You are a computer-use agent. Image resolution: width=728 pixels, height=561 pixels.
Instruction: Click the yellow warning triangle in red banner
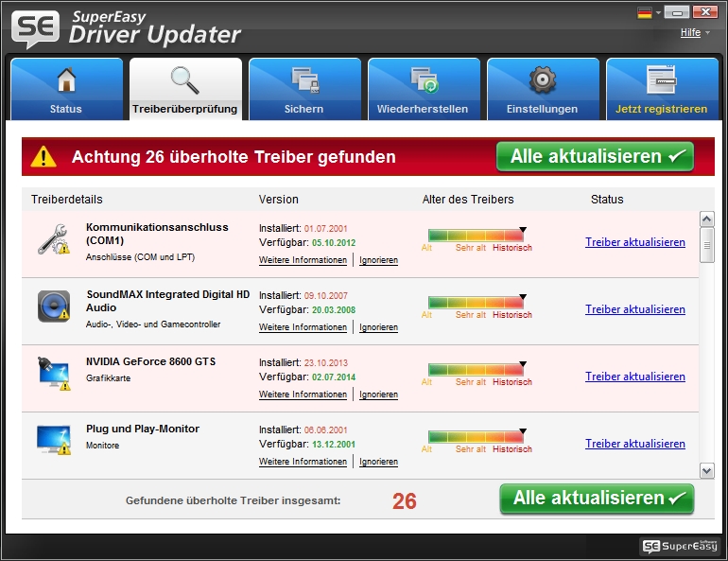43,156
